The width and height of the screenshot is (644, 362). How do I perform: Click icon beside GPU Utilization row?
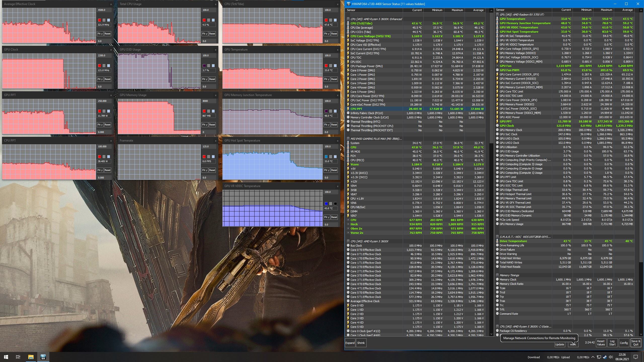tap(497, 147)
